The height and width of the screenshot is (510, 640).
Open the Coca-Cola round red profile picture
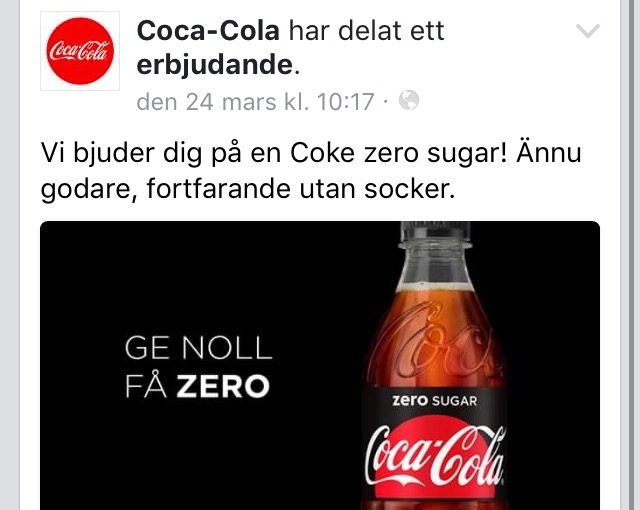coord(80,51)
